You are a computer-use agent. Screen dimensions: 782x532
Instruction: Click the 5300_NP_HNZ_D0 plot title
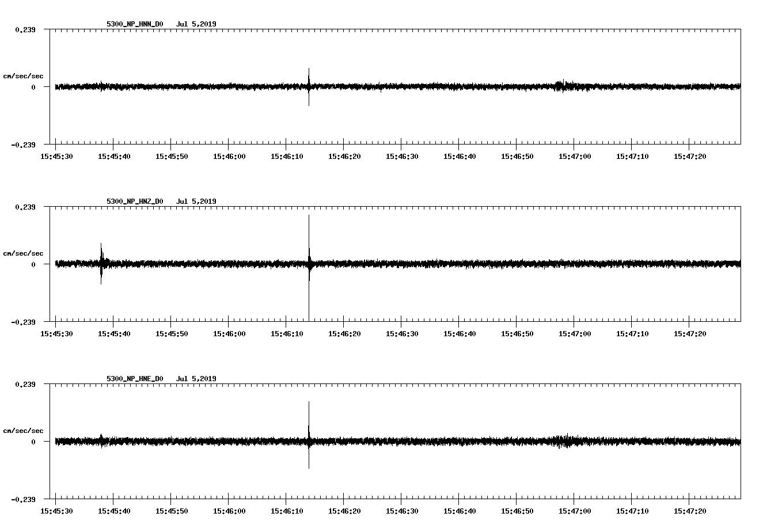135,202
